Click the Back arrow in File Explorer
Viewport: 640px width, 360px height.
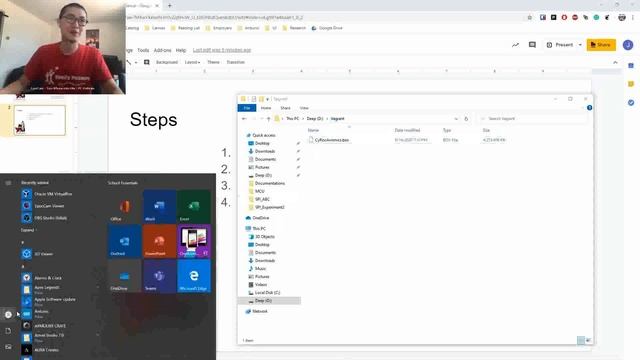pyautogui.click(x=244, y=119)
